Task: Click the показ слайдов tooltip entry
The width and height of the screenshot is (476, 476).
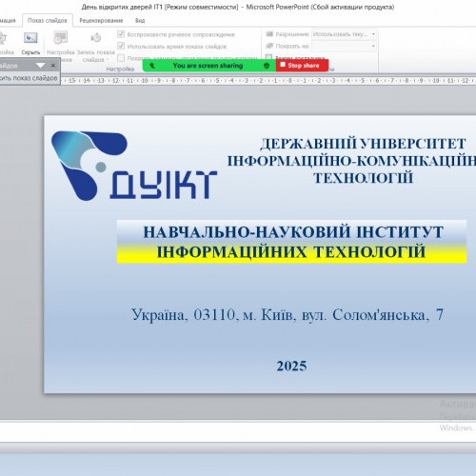Action: click(x=30, y=78)
